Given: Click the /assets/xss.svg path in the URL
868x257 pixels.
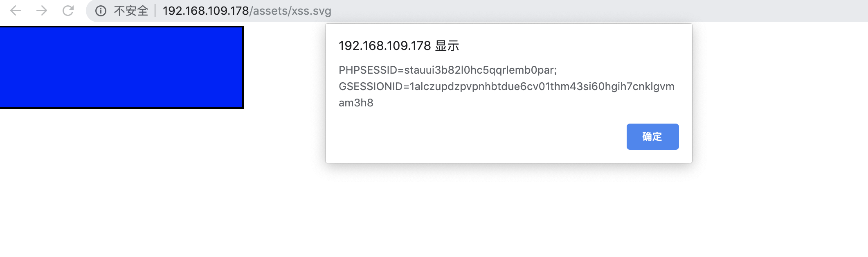Looking at the screenshot, I should 290,11.
